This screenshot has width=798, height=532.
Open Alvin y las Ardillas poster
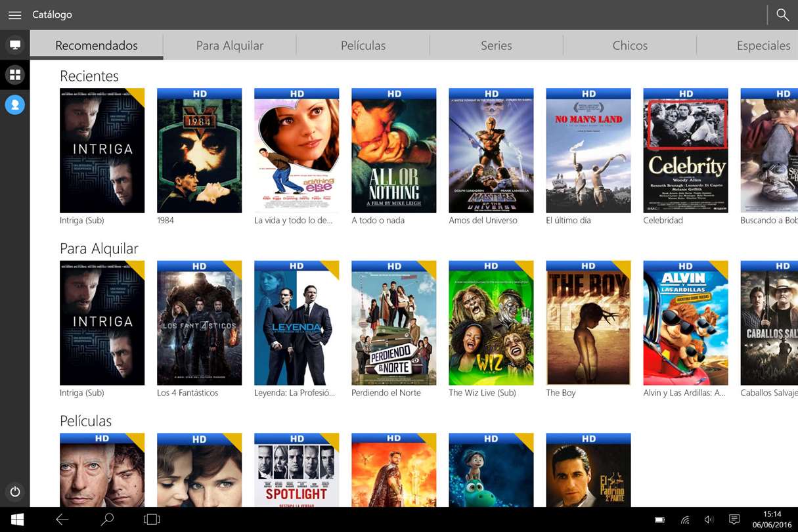[685, 323]
